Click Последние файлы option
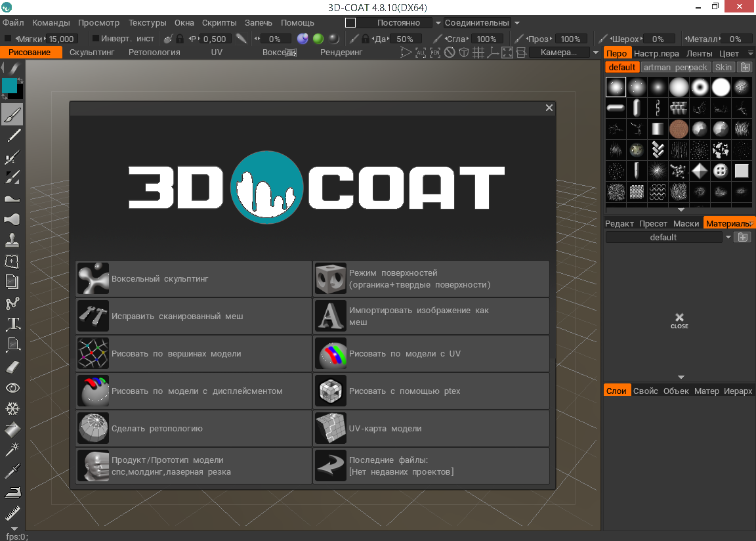The image size is (756, 541). tap(432, 465)
